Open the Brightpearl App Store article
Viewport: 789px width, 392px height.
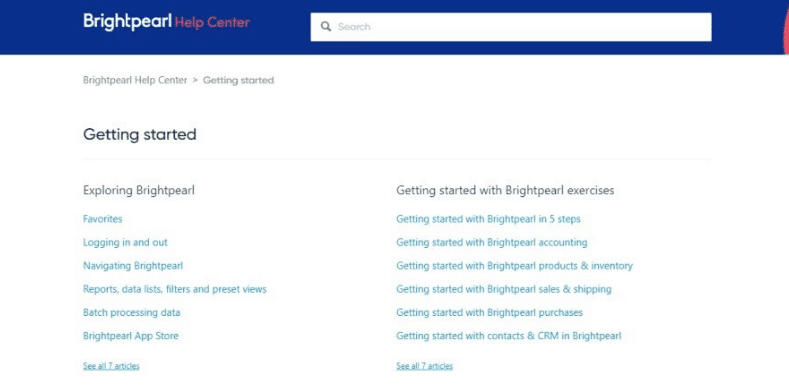point(131,336)
